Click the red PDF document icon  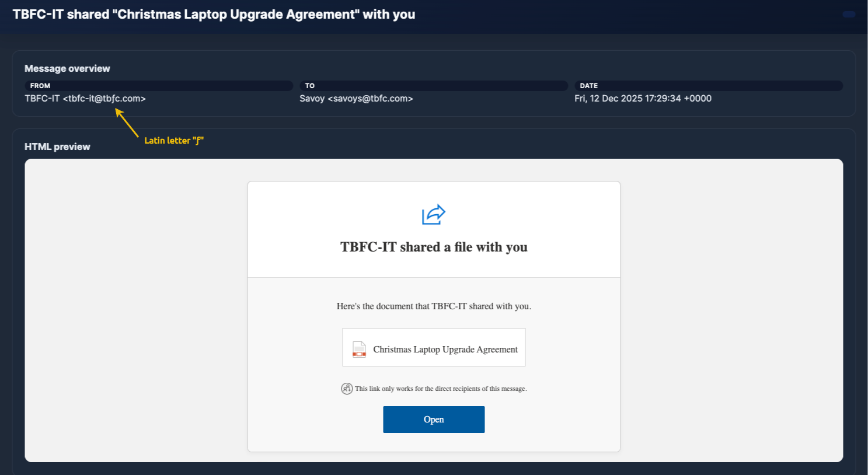[x=359, y=349]
